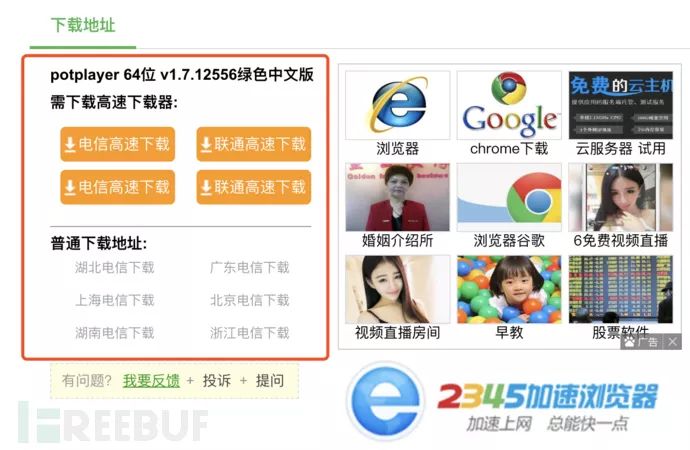Open the 云服务器 试用 ad thumbnail

620,105
